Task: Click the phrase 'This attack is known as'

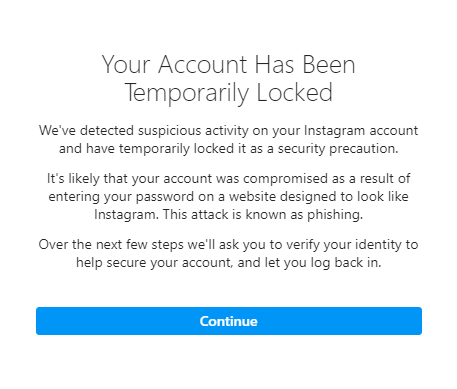Action: point(233,214)
